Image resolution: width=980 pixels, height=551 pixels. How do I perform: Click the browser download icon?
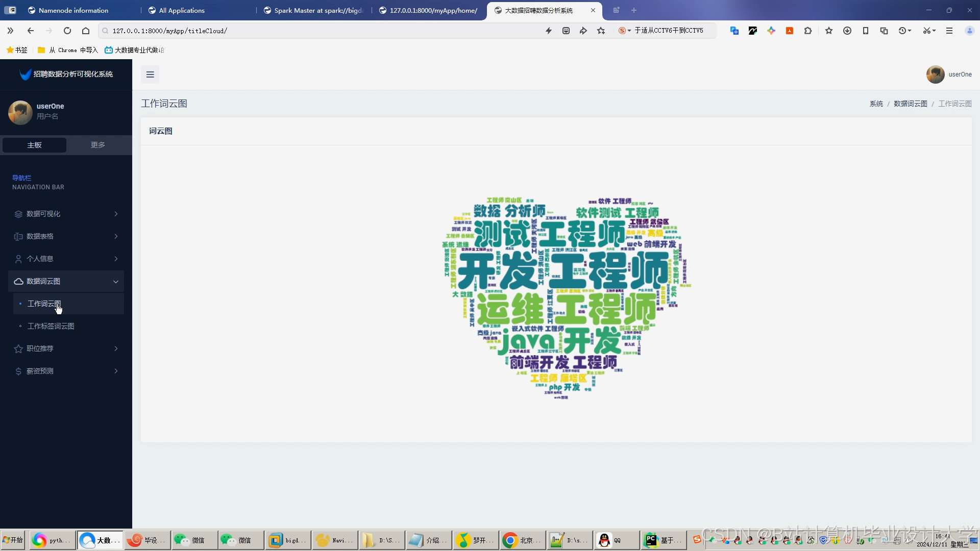click(x=847, y=31)
